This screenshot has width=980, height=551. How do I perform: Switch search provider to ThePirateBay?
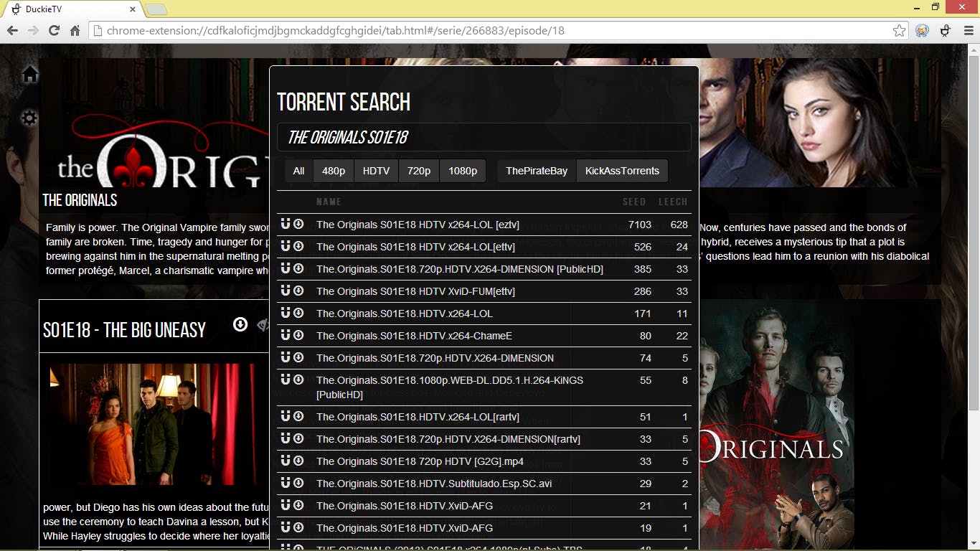point(537,171)
